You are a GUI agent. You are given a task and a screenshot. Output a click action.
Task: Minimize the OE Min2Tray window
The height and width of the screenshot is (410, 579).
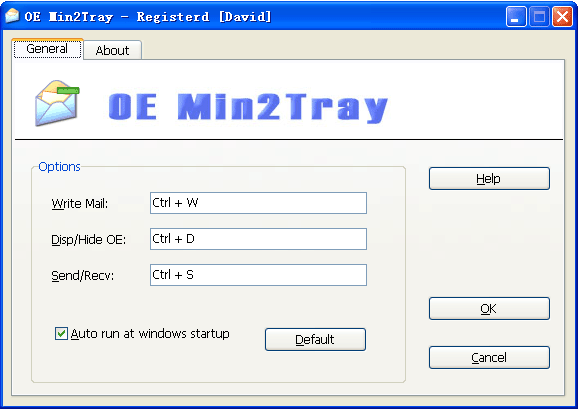pyautogui.click(x=516, y=17)
